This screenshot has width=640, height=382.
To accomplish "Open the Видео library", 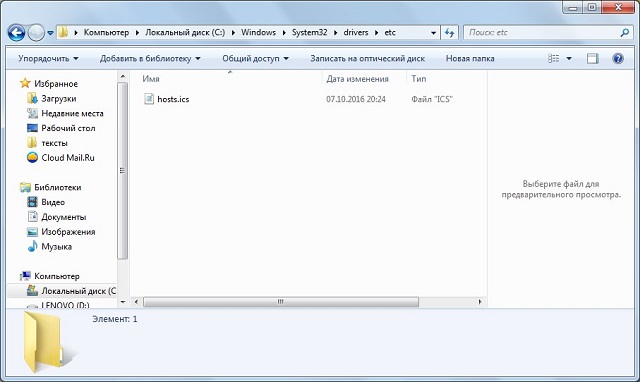I will point(53,202).
